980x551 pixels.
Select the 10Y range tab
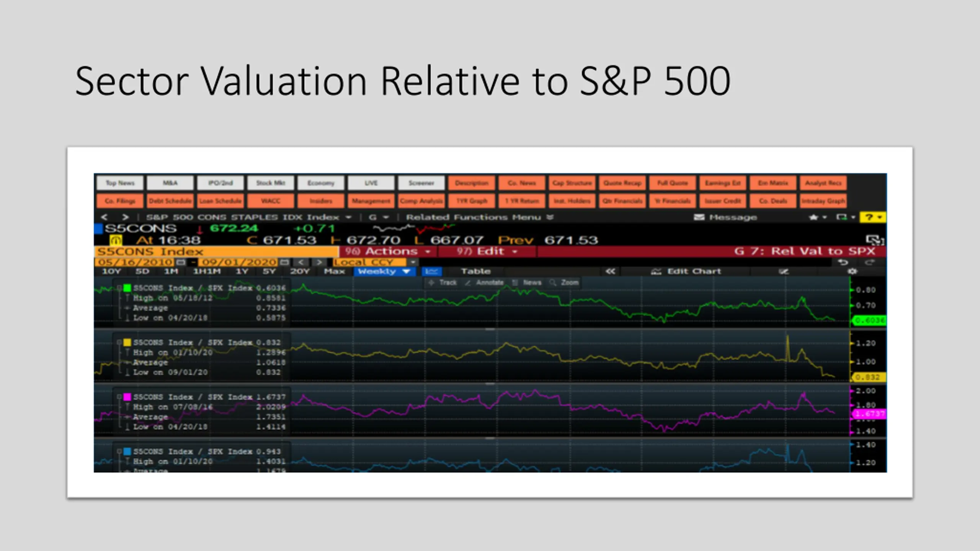(x=111, y=271)
